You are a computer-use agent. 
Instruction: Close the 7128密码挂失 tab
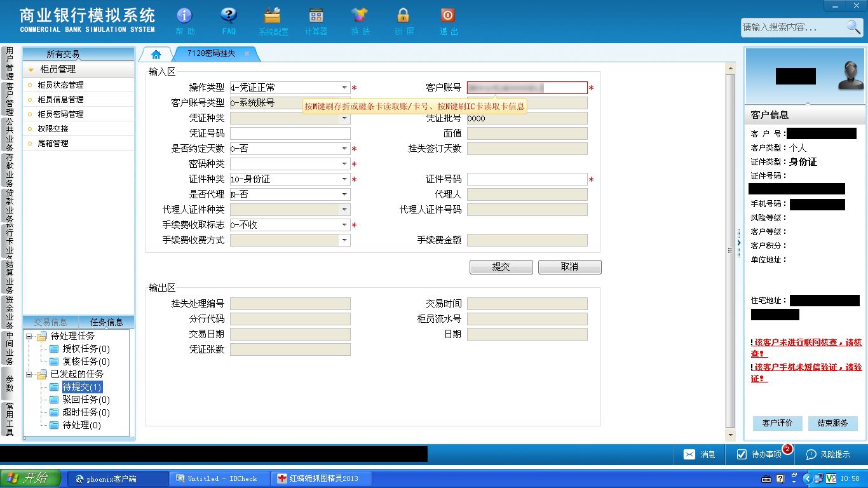click(x=247, y=54)
